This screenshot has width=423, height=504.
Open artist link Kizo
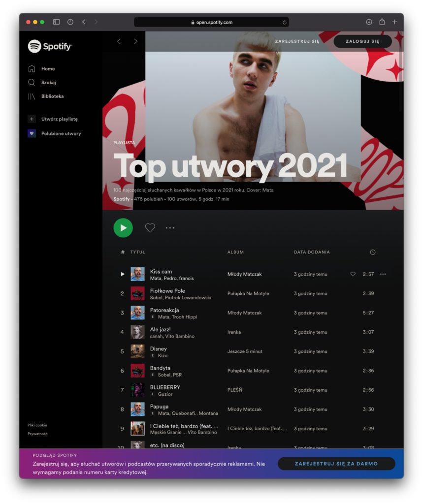[x=163, y=355]
